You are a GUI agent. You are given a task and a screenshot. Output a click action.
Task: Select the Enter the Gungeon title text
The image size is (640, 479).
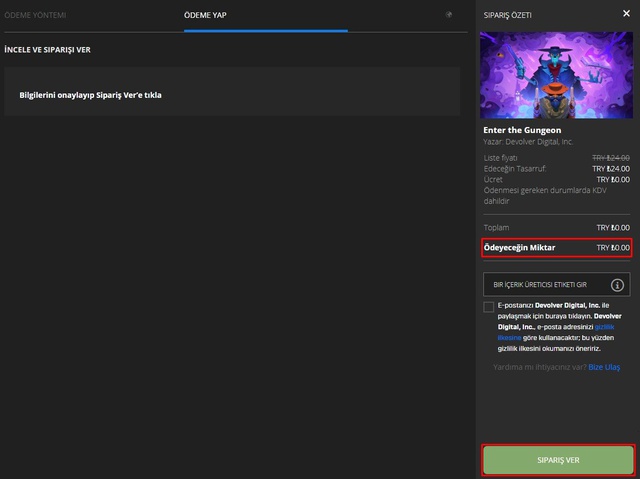[522, 130]
